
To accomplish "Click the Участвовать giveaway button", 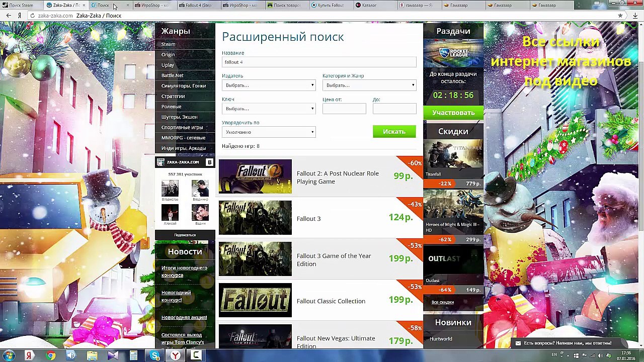I will tap(453, 113).
